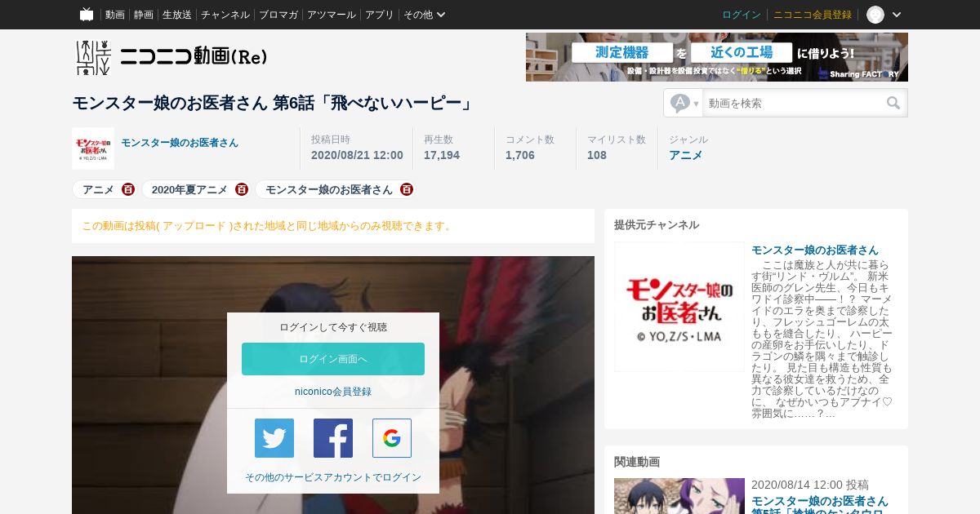Click the ログイン link in top bar
The height and width of the screenshot is (514, 980).
(x=742, y=15)
